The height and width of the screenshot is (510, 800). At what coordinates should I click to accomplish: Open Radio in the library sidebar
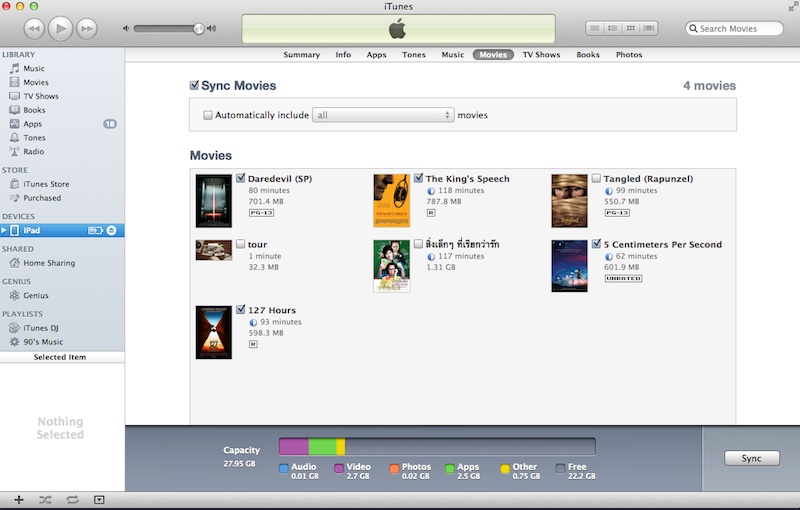point(33,151)
